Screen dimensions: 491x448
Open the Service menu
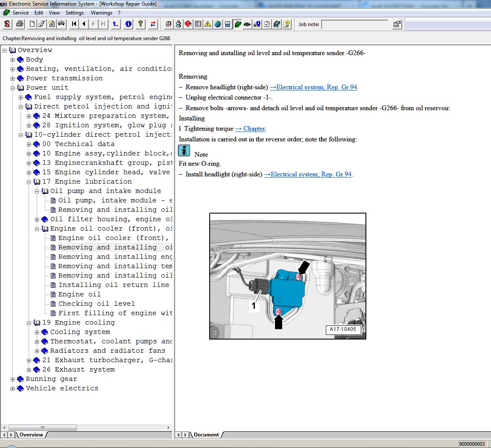coord(20,13)
